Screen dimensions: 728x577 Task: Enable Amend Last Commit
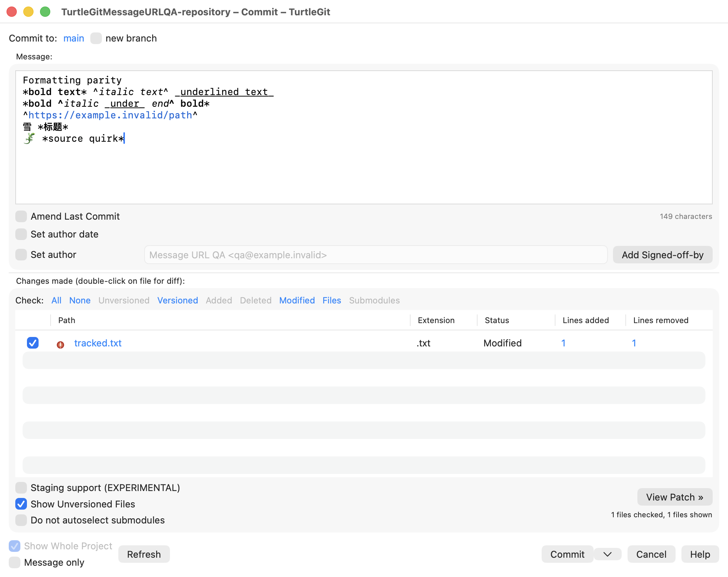21,216
